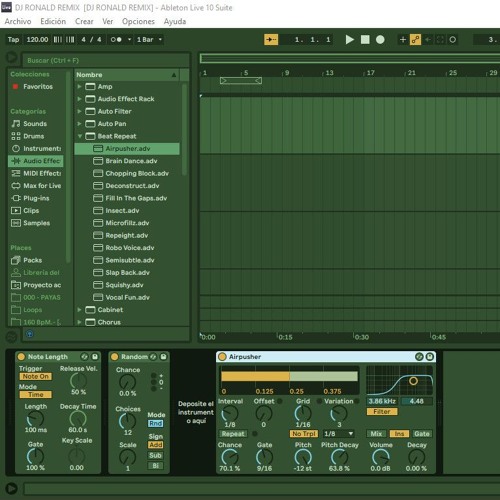Toggle Random device activator
The height and width of the screenshot is (500, 500).
tap(114, 357)
